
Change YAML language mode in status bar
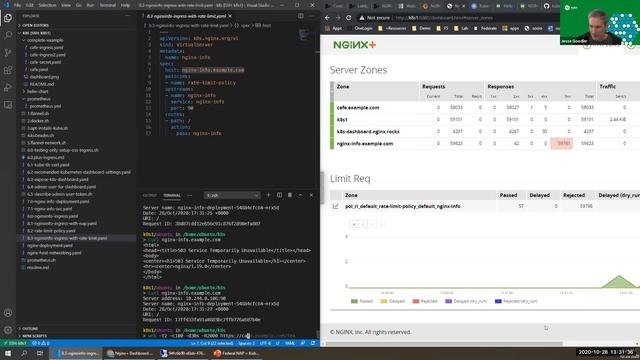pyautogui.click(x=290, y=343)
